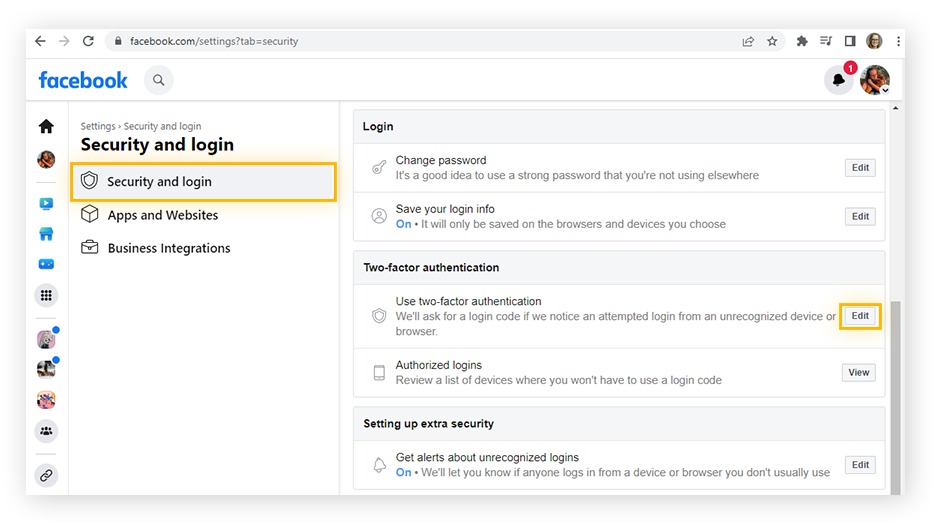The height and width of the screenshot is (526, 934).
Task: Click the facebook logo
Action: (x=83, y=80)
